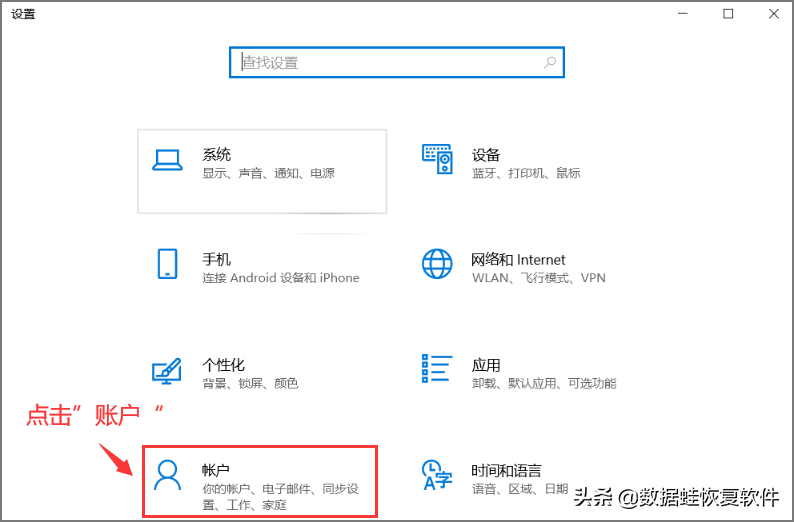Click the text 语音、区域、日期
Viewport: 794px width, 522px height.
tap(520, 489)
